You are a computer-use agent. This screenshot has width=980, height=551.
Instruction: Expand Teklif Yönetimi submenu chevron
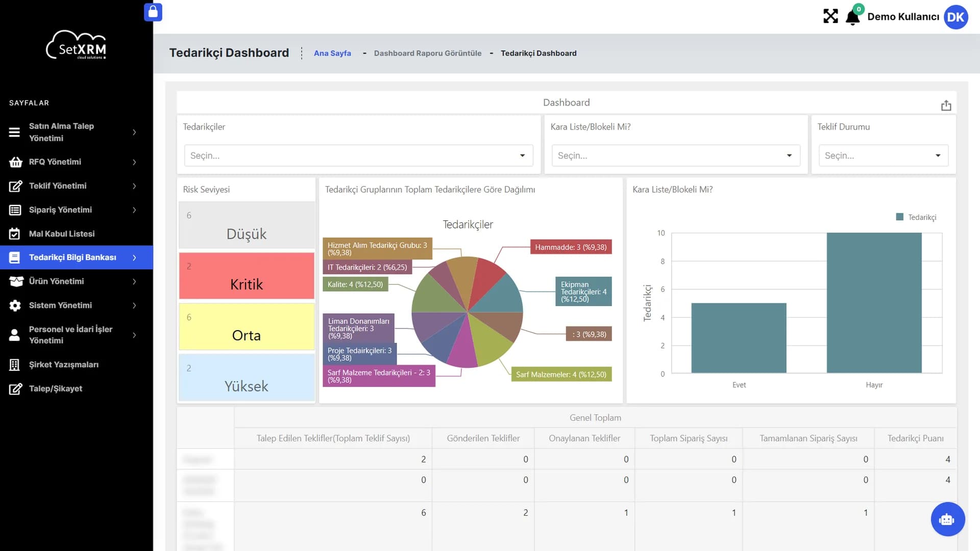pos(134,186)
